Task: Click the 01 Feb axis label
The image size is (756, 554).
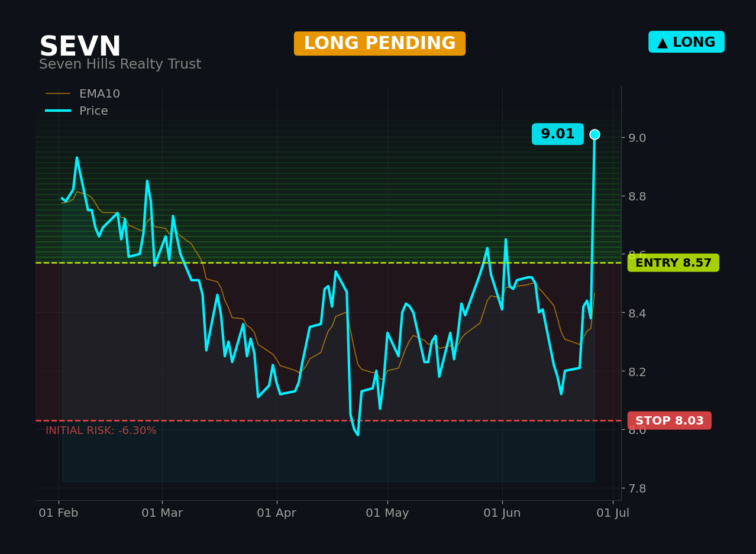Action: (59, 513)
